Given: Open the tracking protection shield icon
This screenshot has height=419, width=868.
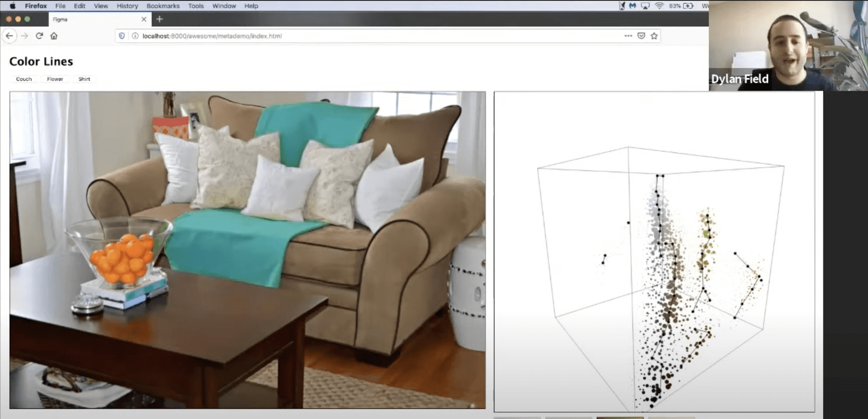Looking at the screenshot, I should coord(122,36).
